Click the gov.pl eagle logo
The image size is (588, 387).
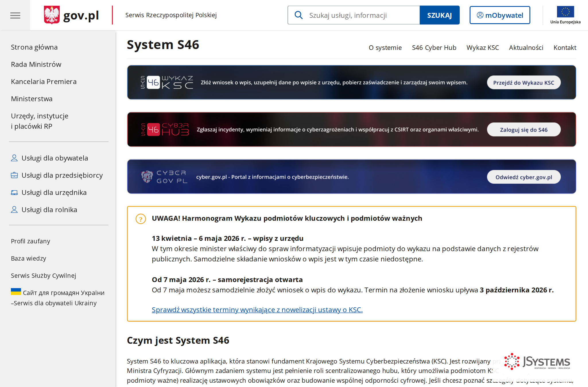click(x=52, y=15)
